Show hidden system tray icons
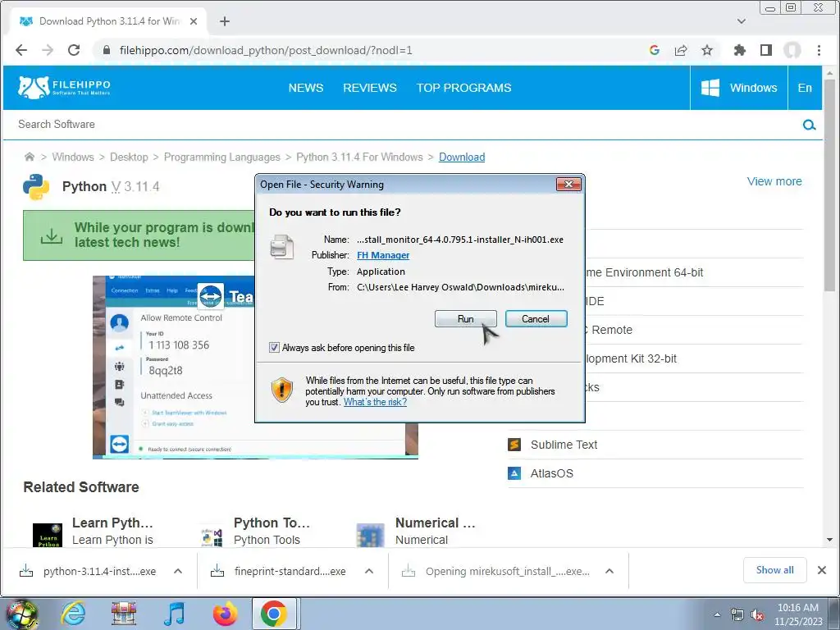 pyautogui.click(x=717, y=615)
